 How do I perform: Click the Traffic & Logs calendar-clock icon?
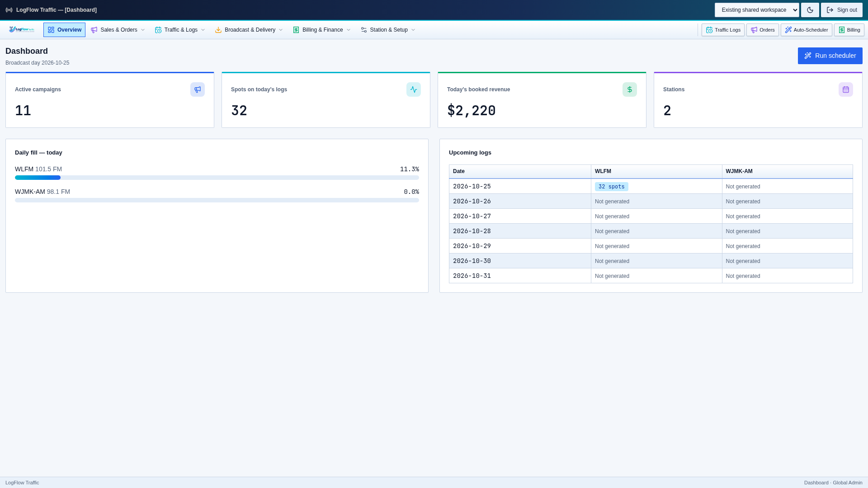[158, 30]
